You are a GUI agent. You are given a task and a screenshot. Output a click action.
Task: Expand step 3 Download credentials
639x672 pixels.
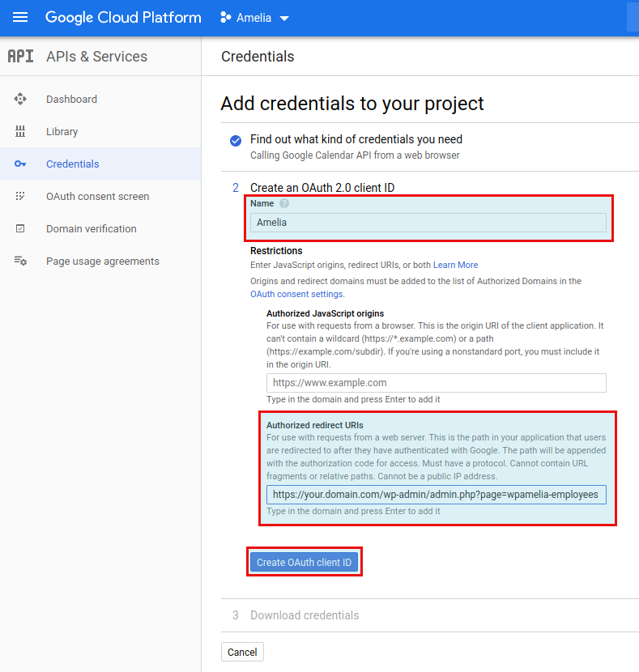305,615
